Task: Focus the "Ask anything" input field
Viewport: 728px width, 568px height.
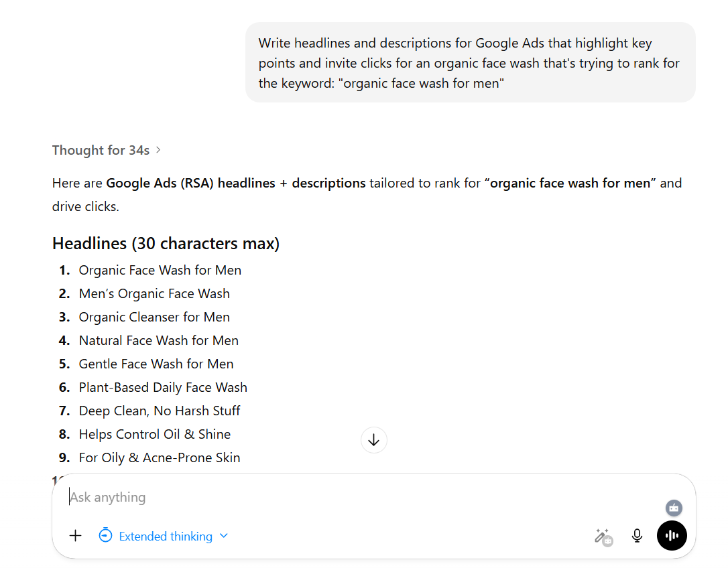Action: point(335,497)
